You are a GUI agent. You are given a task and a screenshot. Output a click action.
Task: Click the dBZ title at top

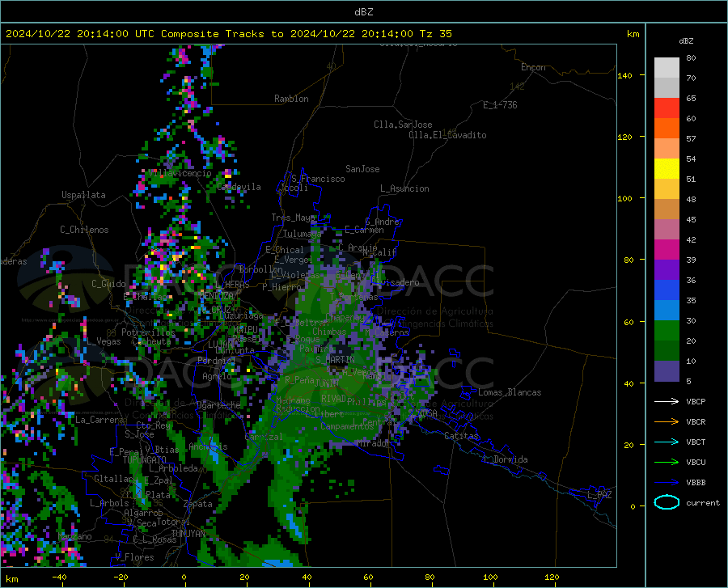click(x=363, y=12)
